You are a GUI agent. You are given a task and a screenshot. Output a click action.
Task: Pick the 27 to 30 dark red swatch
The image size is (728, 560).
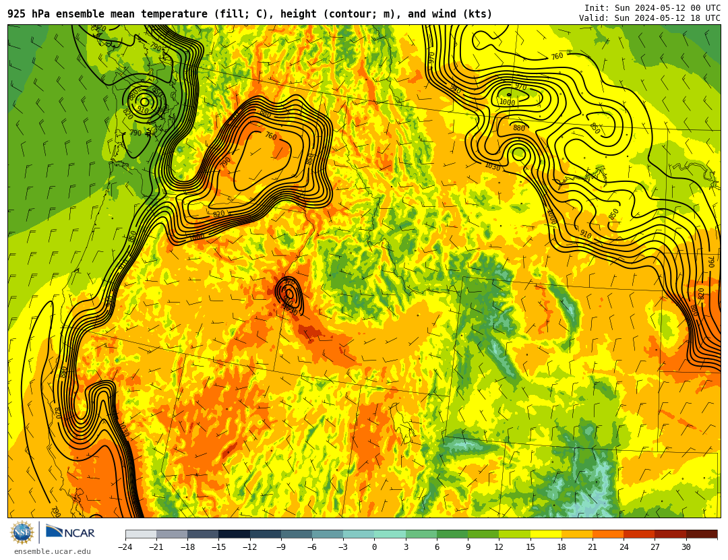(670, 534)
